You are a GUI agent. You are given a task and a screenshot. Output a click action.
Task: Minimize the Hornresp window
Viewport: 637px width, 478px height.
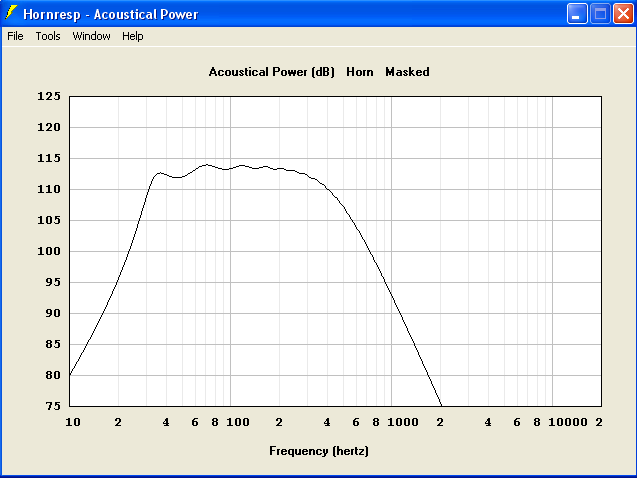click(x=577, y=14)
